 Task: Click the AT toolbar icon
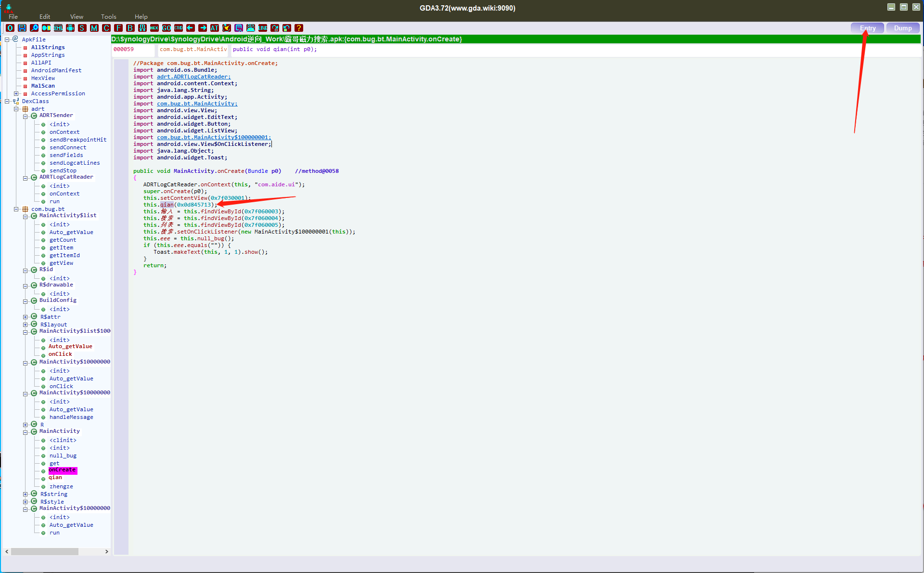(215, 28)
